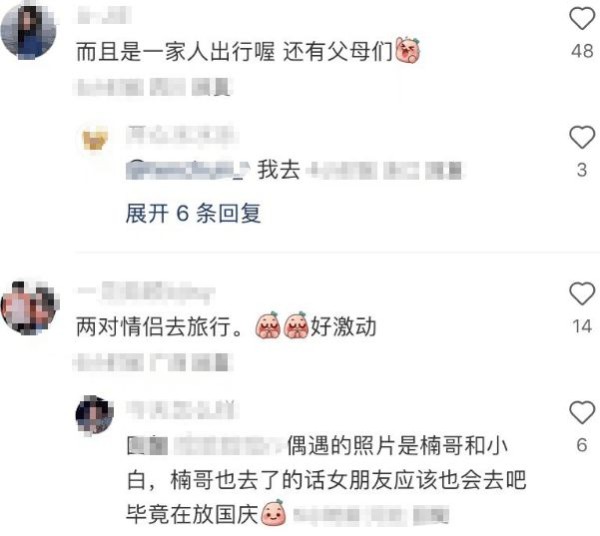Viewport: 600px width, 536px height.
Task: Expand the 6 hidden replies
Action: click(193, 213)
